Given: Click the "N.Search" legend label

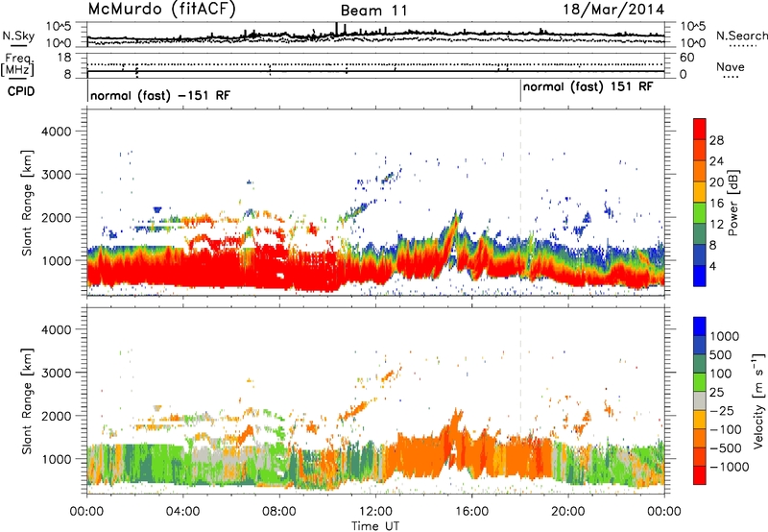Looking at the screenshot, I should (x=741, y=36).
